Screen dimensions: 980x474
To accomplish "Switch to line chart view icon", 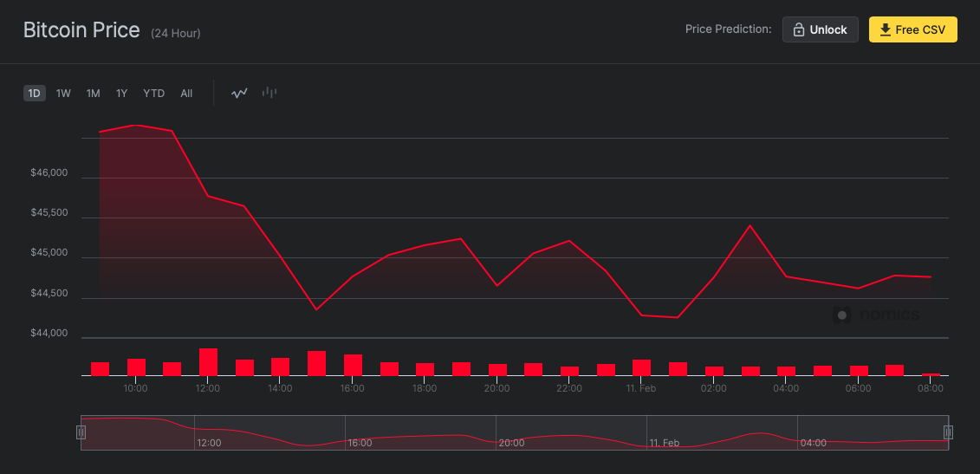I will tap(239, 94).
